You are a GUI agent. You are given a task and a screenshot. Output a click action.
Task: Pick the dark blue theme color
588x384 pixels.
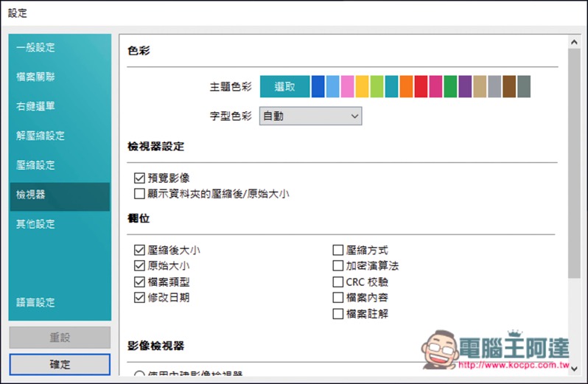[318, 87]
